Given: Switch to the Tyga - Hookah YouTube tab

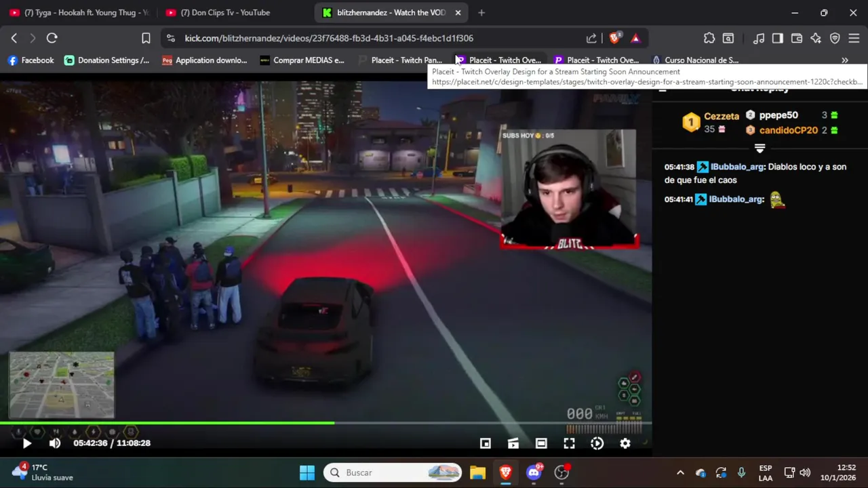Looking at the screenshot, I should pos(79,12).
